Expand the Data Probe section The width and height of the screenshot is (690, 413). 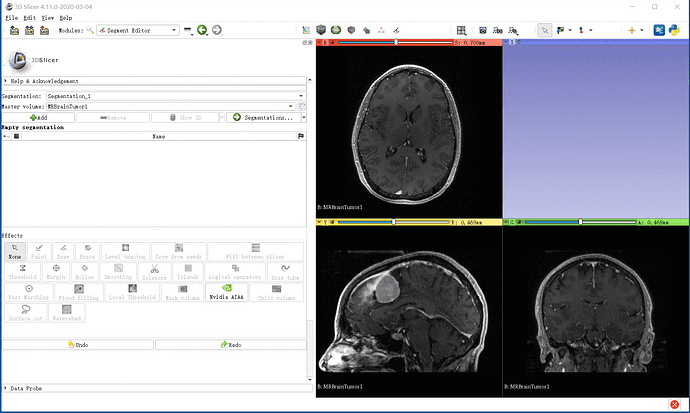pyautogui.click(x=158, y=388)
